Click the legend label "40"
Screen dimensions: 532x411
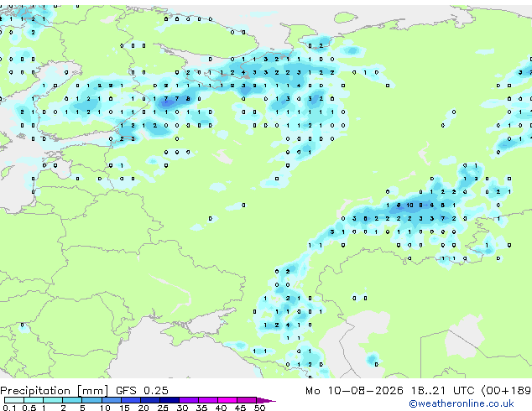click(221, 408)
